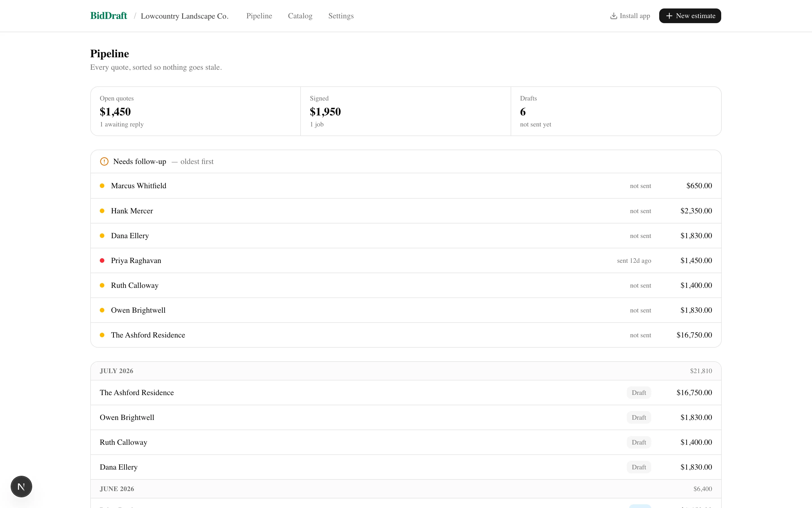812x508 pixels.
Task: Click the yellow dot by The Ashford Residence follow-up
Action: coord(102,335)
